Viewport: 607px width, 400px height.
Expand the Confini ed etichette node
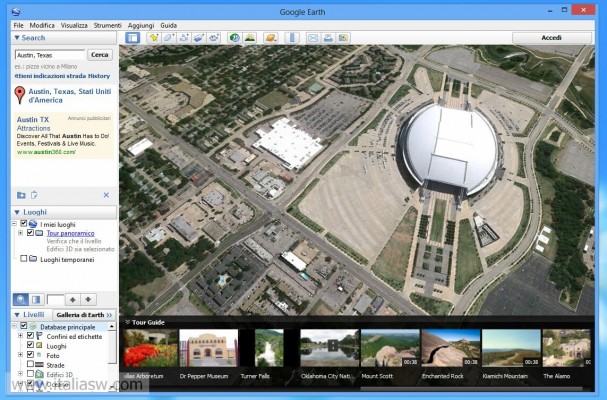[x=21, y=336]
